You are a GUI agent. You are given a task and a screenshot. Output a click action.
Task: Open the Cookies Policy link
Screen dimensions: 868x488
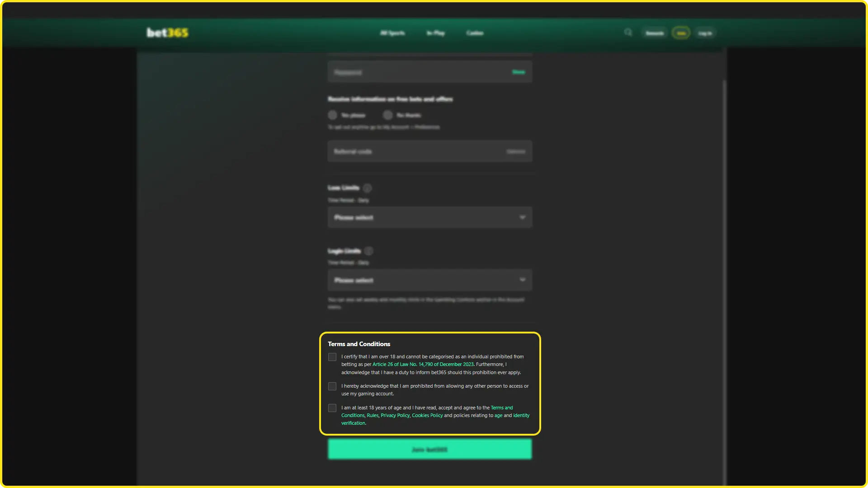tap(427, 416)
